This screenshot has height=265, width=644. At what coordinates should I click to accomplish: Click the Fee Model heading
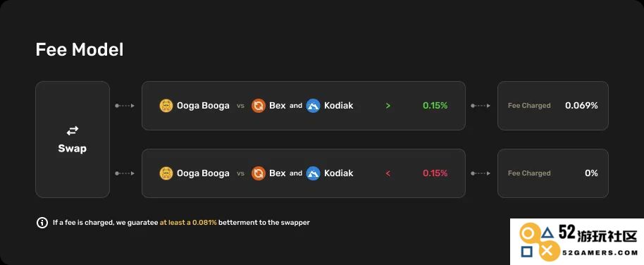click(80, 50)
